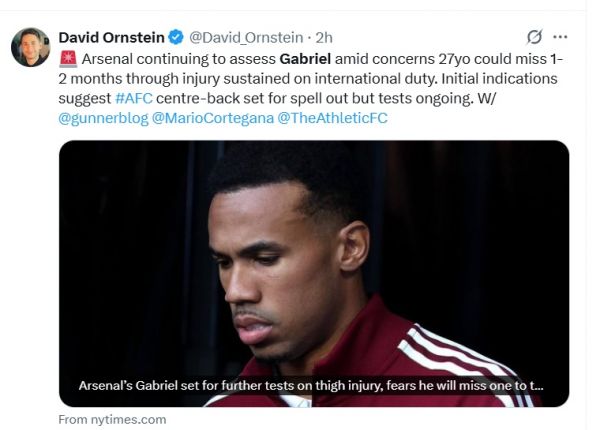
Task: Open the @MarioCortegana mention
Action: 211,118
